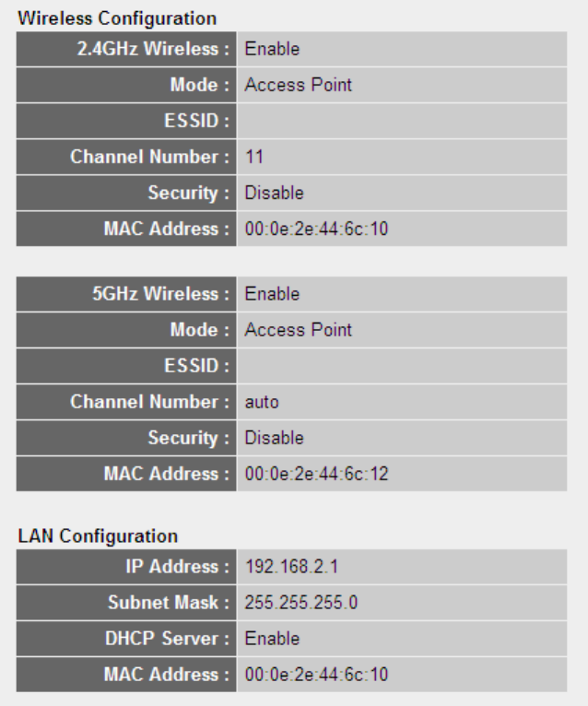Click the Enable value beside 5GHz Wireless
Image resolution: width=588 pixels, height=706 pixels.
[x=272, y=294]
